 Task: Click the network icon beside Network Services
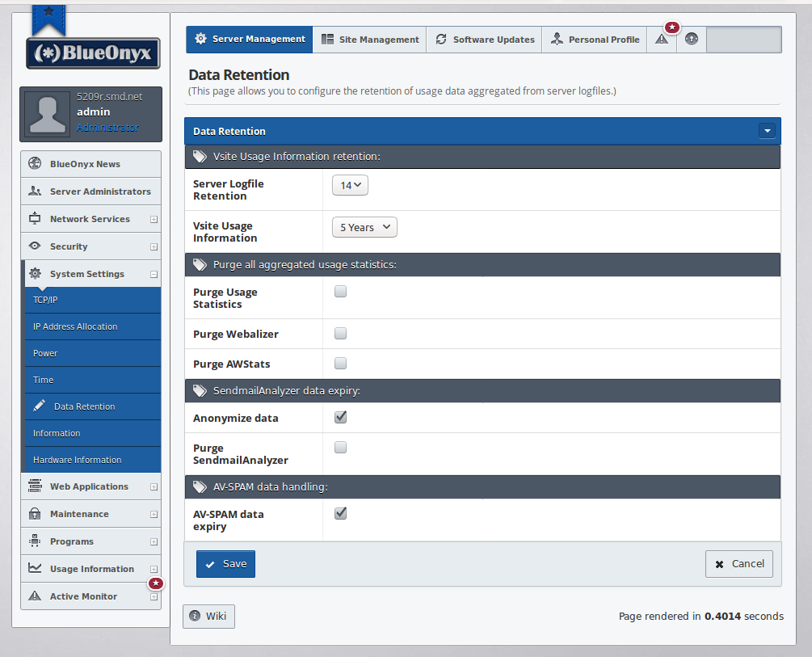click(35, 218)
